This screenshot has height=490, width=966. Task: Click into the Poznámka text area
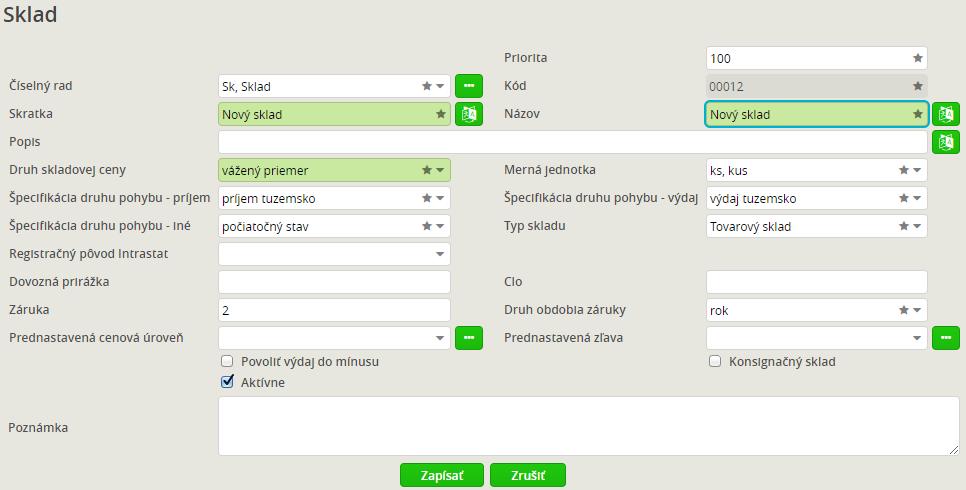[x=588, y=426]
